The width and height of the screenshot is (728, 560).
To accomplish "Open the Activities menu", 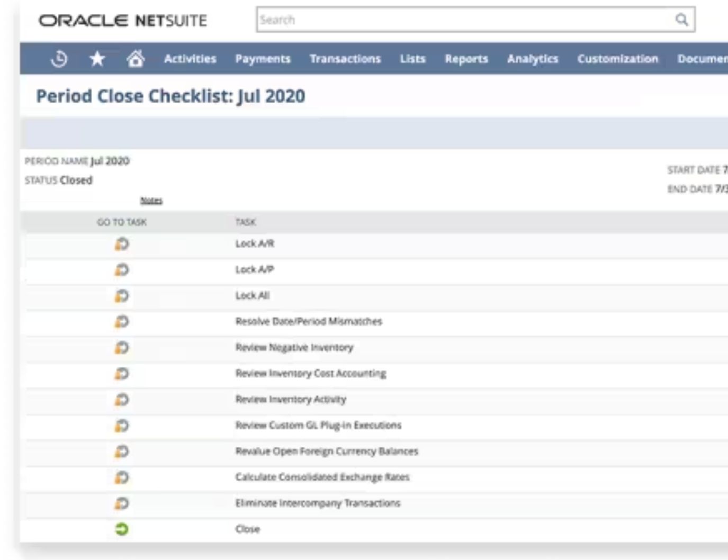I will point(190,59).
